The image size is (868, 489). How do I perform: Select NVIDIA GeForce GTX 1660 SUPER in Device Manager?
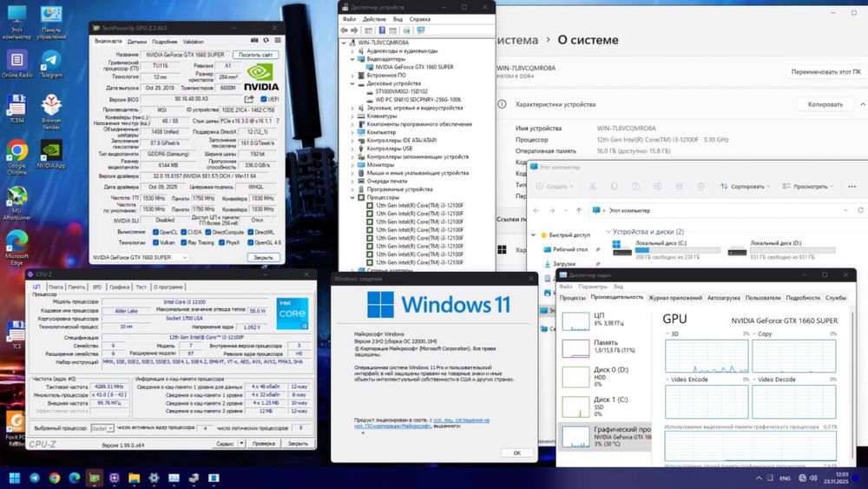click(414, 67)
